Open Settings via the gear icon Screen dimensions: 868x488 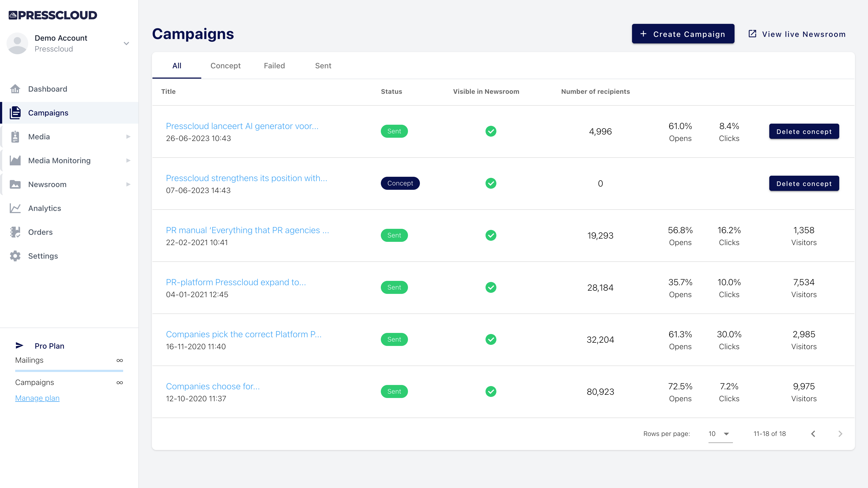click(15, 256)
